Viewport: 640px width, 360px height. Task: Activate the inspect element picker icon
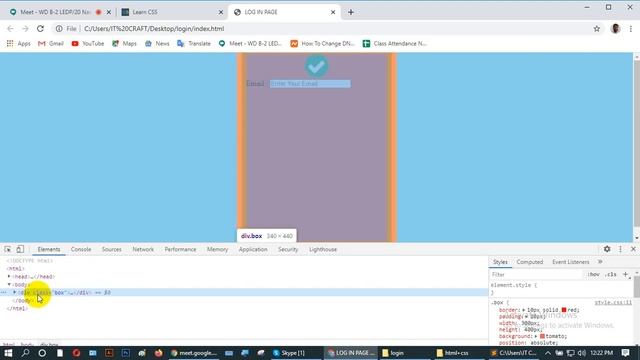point(8,249)
